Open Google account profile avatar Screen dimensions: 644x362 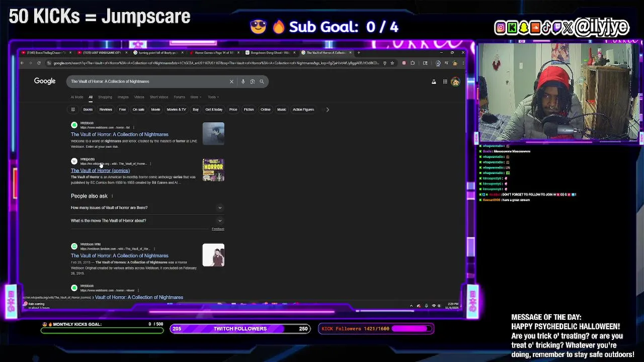pos(455,81)
